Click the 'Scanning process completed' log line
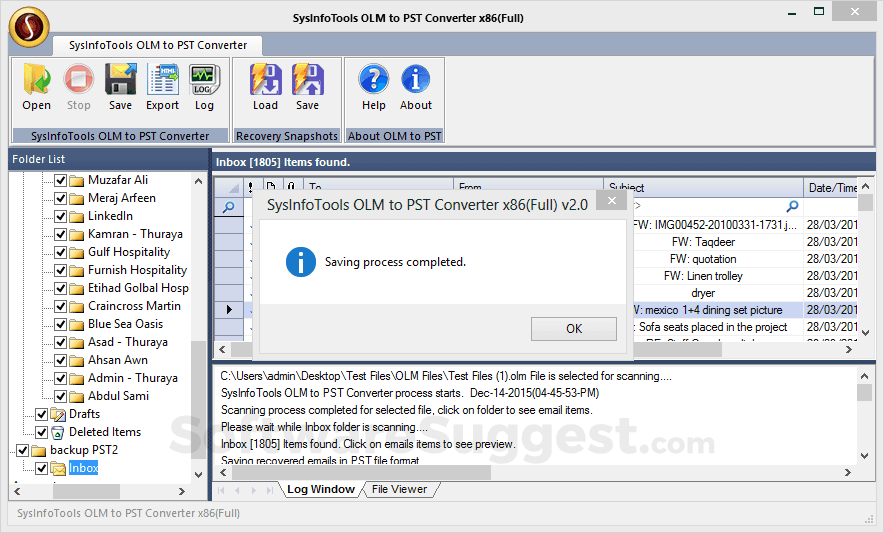The height and width of the screenshot is (533, 884). coord(406,410)
